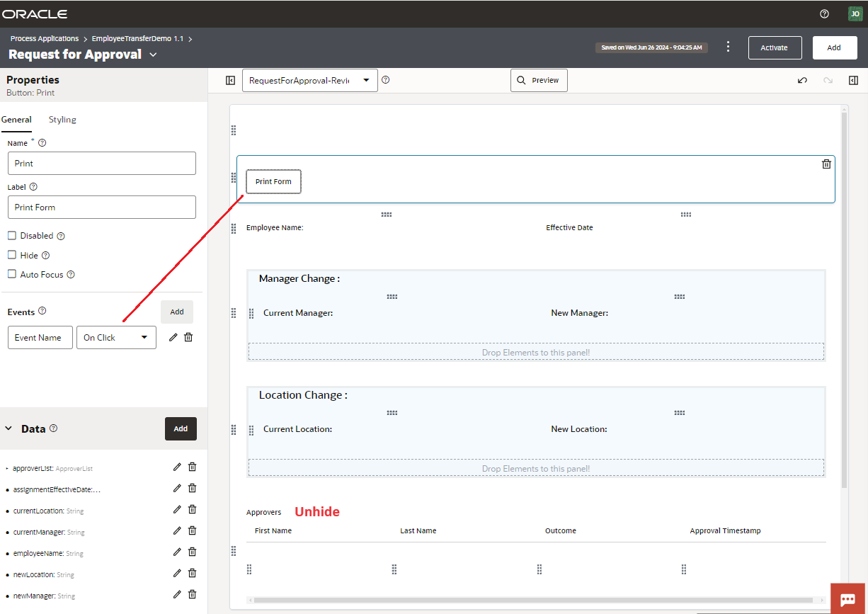The width and height of the screenshot is (868, 614).
Task: Click the Activate button
Action: [775, 47]
